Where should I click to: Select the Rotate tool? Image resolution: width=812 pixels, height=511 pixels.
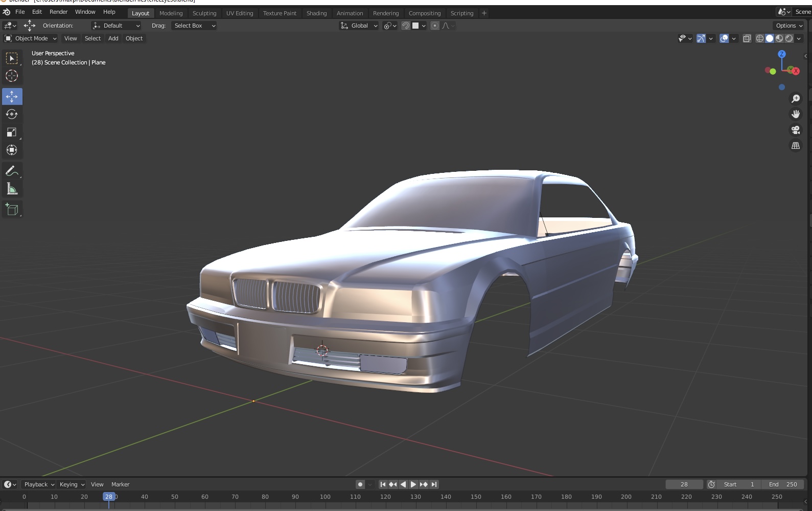click(12, 114)
